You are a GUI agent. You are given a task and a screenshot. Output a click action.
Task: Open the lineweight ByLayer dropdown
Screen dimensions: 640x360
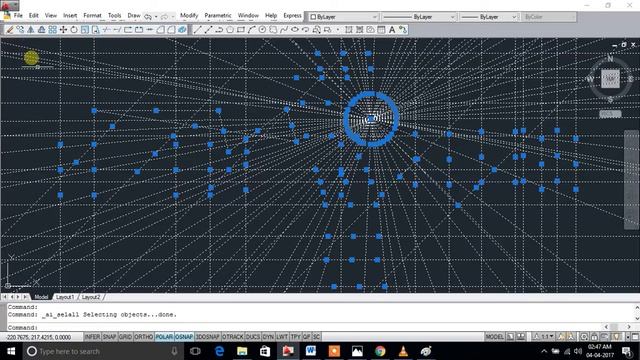[x=489, y=17]
